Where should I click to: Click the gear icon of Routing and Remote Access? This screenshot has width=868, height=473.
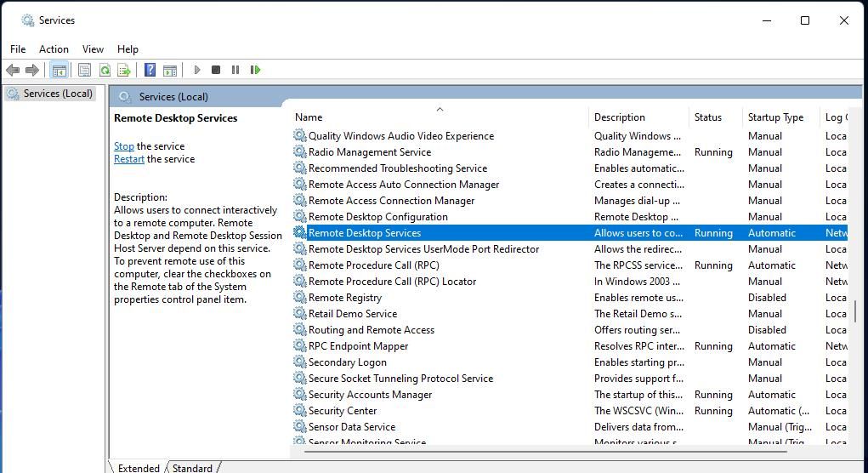(299, 329)
